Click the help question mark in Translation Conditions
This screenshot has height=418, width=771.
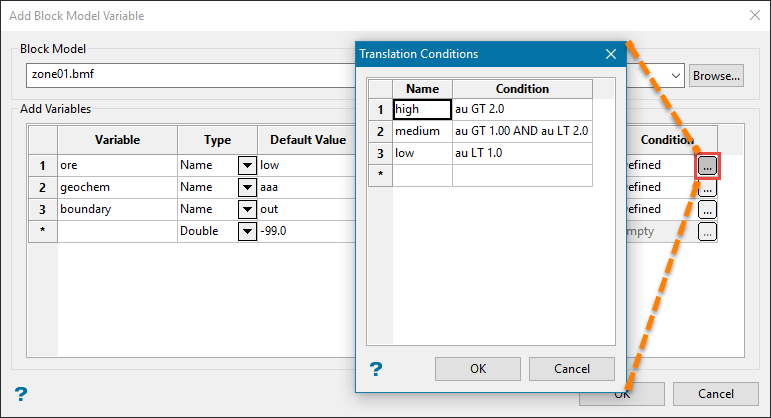[376, 369]
